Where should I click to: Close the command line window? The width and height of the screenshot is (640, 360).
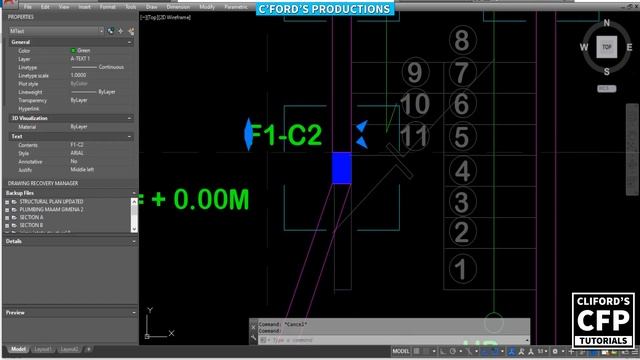(253, 327)
